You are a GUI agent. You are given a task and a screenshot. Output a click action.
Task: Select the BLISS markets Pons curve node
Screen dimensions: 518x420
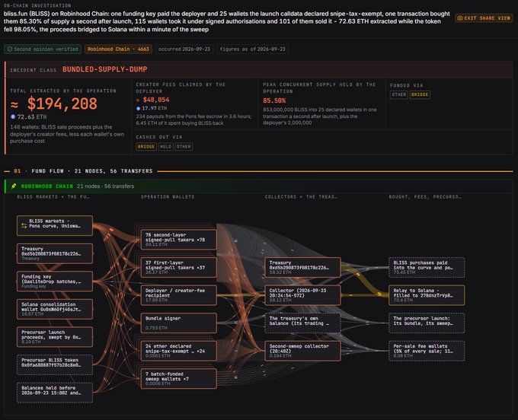[x=55, y=226]
